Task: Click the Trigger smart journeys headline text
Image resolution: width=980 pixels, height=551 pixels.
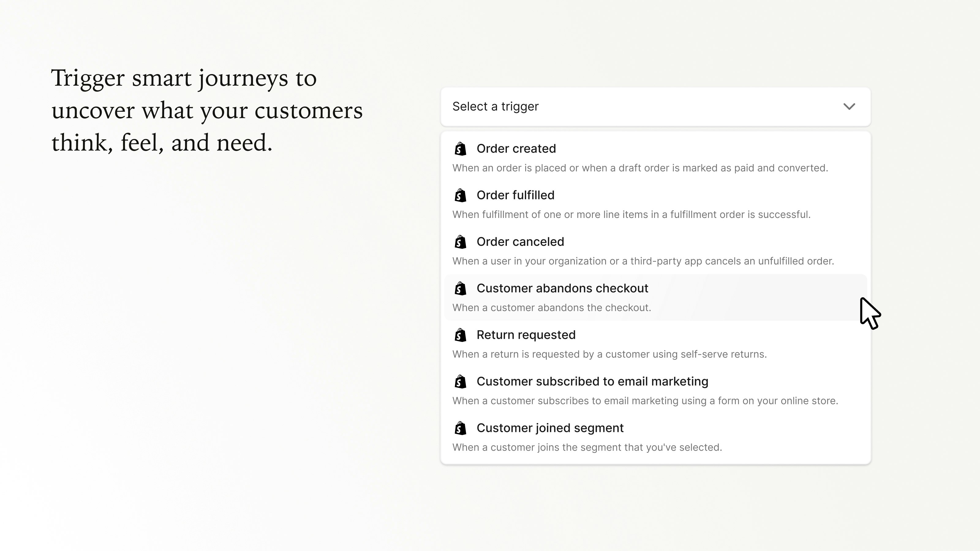Action: [x=207, y=110]
